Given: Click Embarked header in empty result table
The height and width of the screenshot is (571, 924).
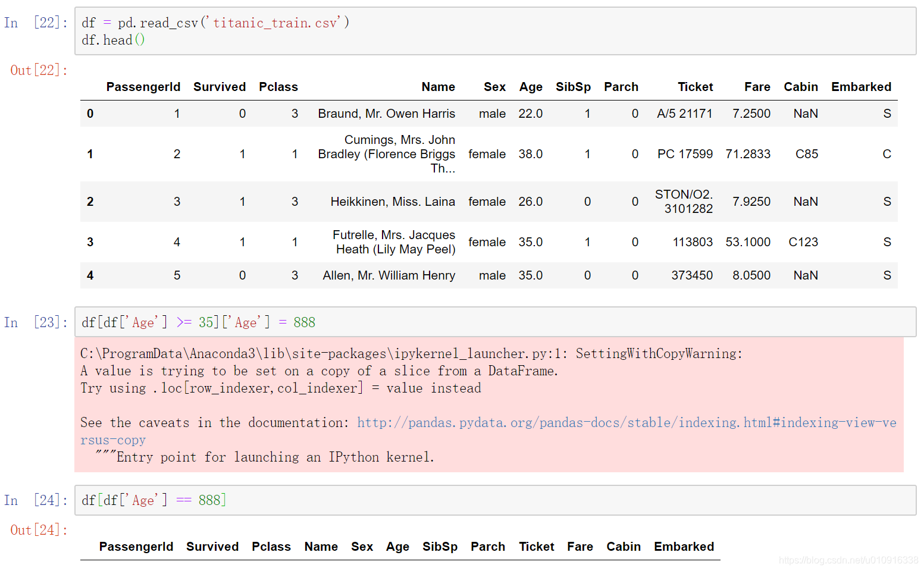Looking at the screenshot, I should point(684,547).
